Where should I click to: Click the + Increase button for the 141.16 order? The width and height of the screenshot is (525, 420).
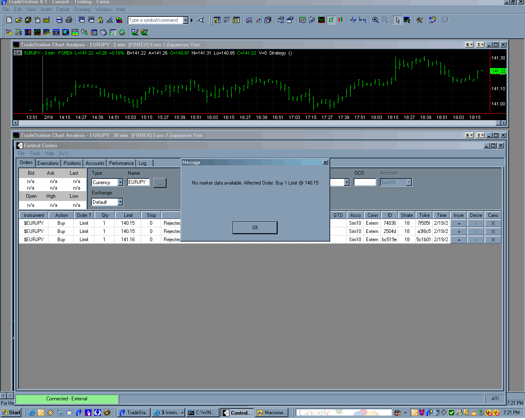pos(459,240)
